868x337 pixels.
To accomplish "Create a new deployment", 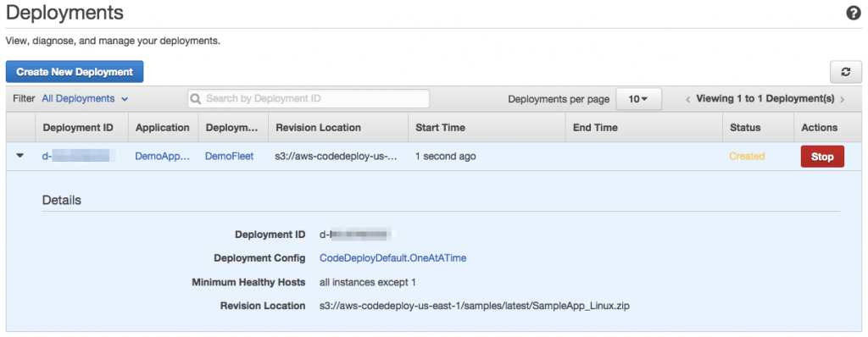I will [75, 72].
